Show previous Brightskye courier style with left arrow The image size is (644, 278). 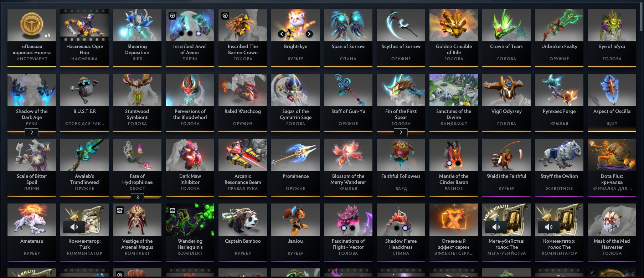282,34
